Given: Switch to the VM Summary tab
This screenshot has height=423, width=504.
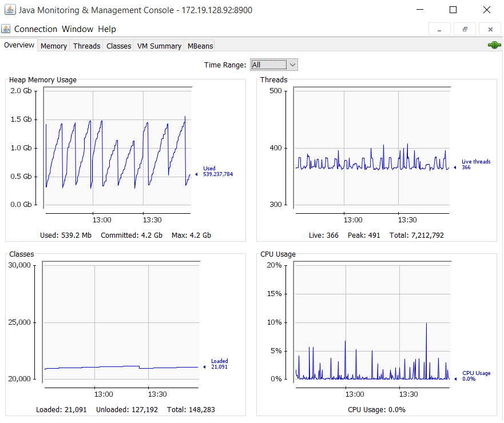Looking at the screenshot, I should 159,46.
